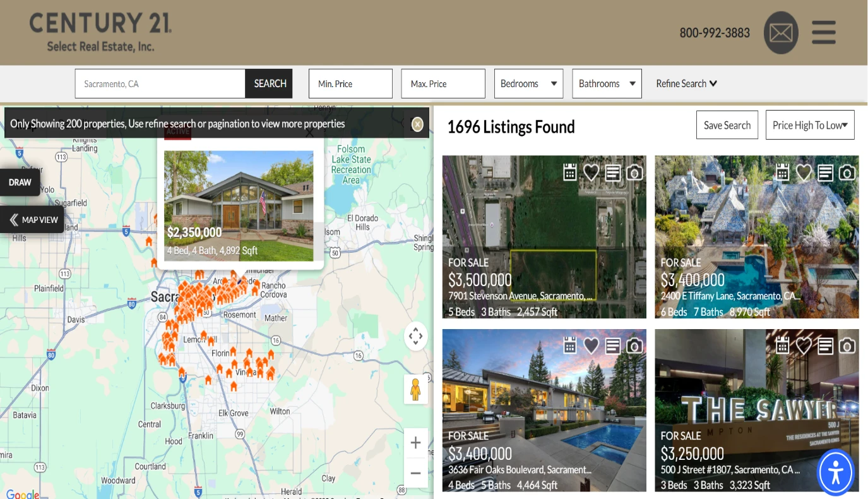Click the 'Davis' map label
This screenshot has width=868, height=499.
(x=76, y=320)
